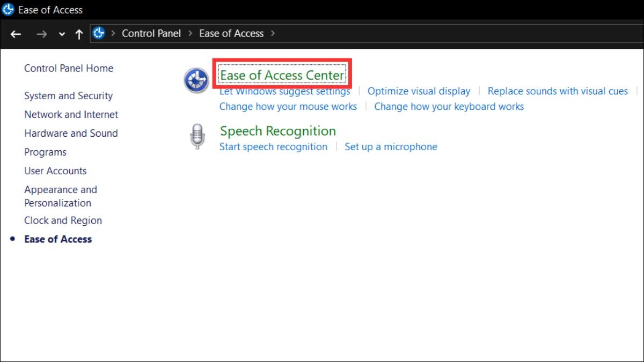Screen dimensions: 644x362
Task: Select Ease of Access in the sidebar
Action: 58,239
